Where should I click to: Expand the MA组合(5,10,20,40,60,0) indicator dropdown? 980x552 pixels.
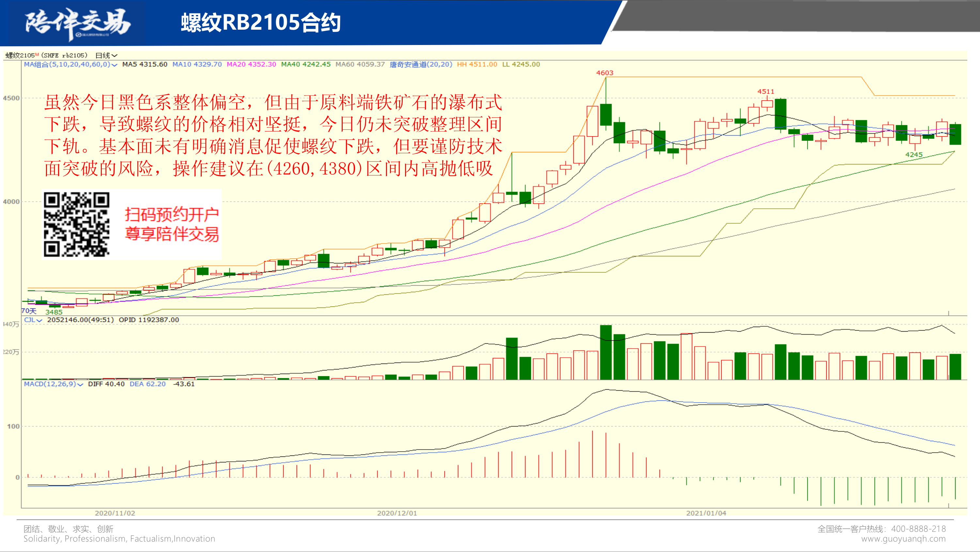point(70,64)
